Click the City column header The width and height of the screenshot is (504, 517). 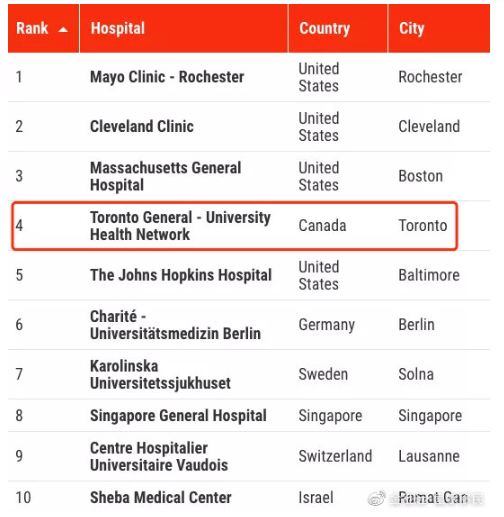click(x=439, y=28)
